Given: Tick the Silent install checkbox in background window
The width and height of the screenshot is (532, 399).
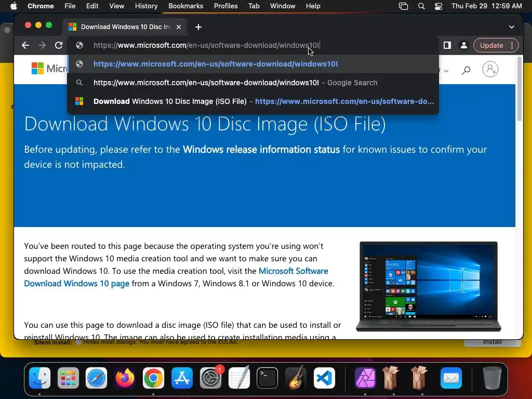Looking at the screenshot, I should pyautogui.click(x=78, y=342).
